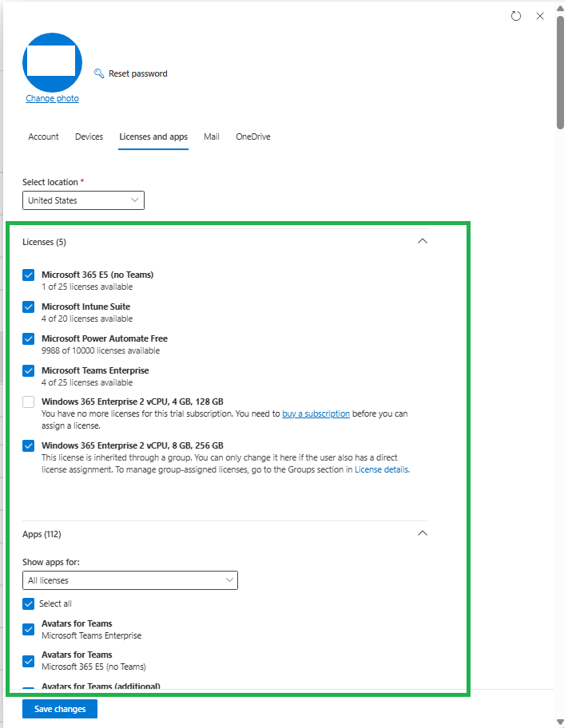Click the '9988 of 10000 licenses available' text

(x=101, y=350)
